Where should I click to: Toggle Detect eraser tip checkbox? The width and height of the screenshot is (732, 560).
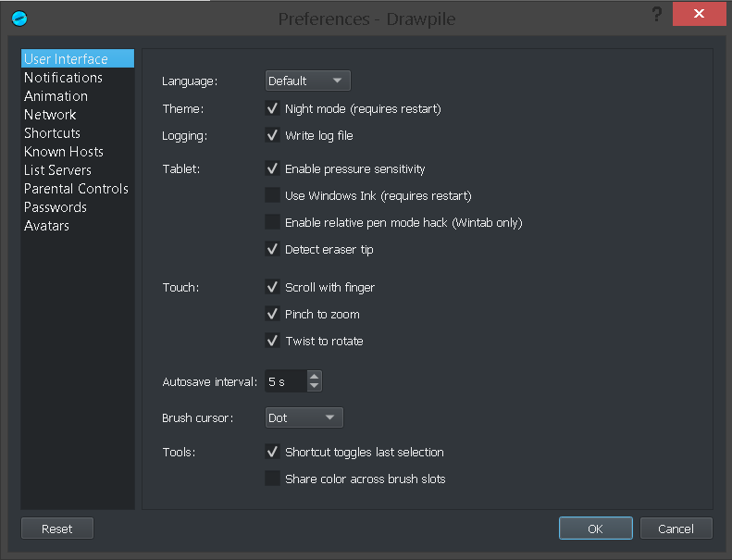tap(273, 249)
